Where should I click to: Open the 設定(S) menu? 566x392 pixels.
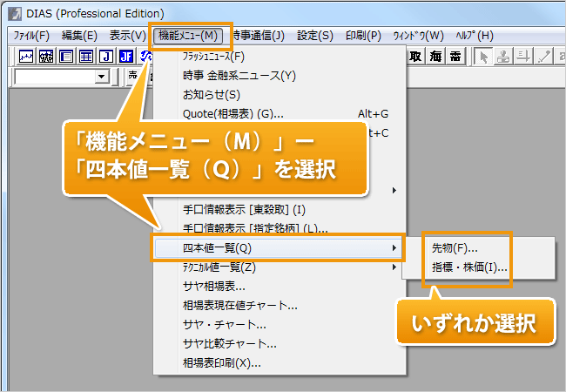(x=314, y=36)
